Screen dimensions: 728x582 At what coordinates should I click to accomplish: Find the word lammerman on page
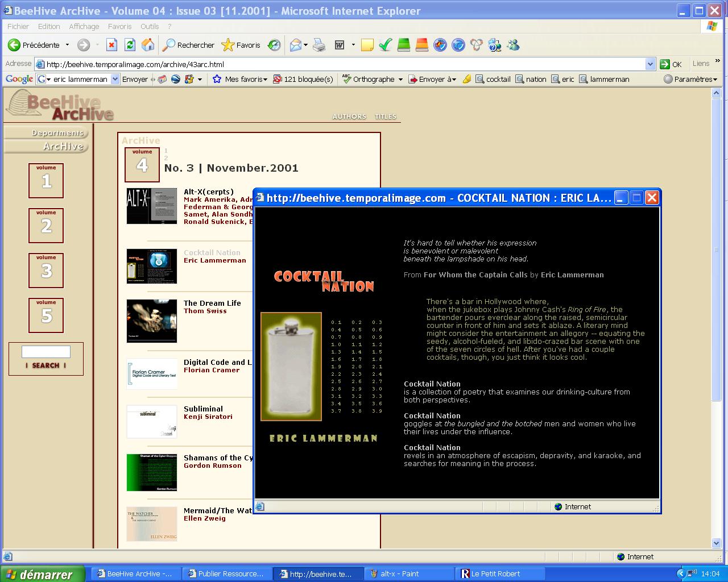tap(605, 80)
